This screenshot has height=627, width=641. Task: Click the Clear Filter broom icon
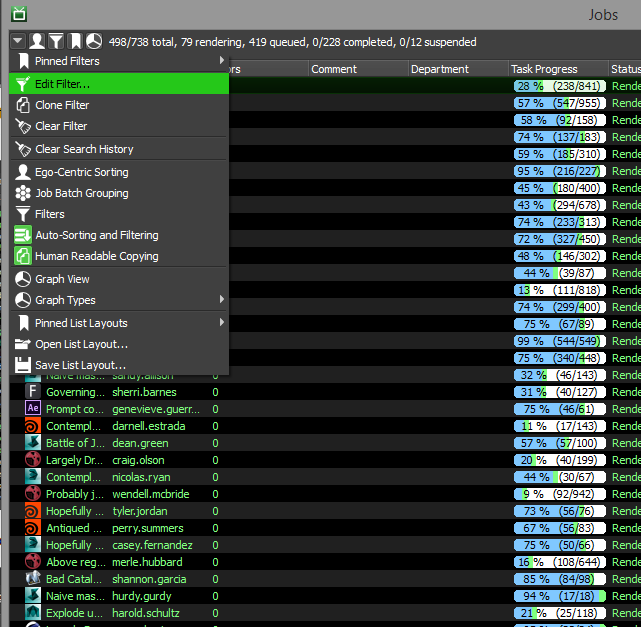point(23,126)
